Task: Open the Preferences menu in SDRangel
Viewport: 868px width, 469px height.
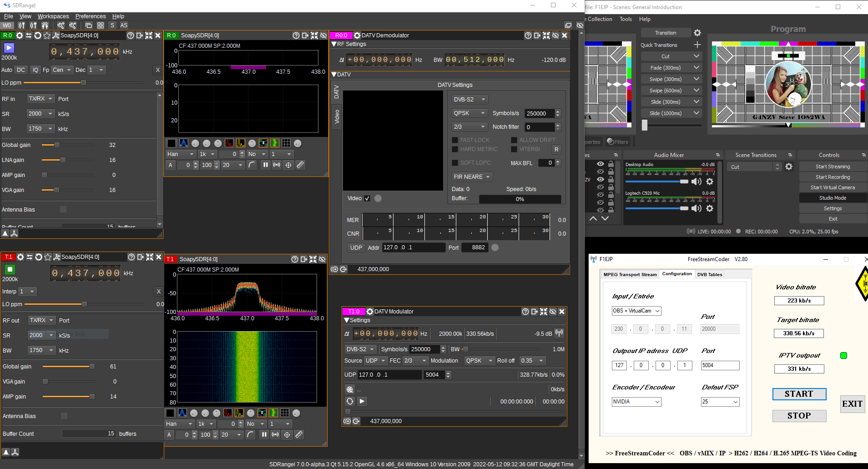Action: 91,16
